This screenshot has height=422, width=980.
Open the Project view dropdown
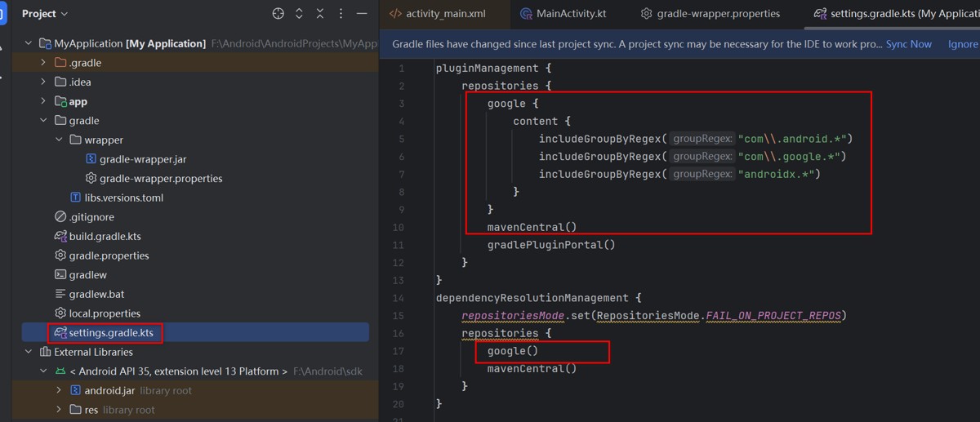[45, 14]
